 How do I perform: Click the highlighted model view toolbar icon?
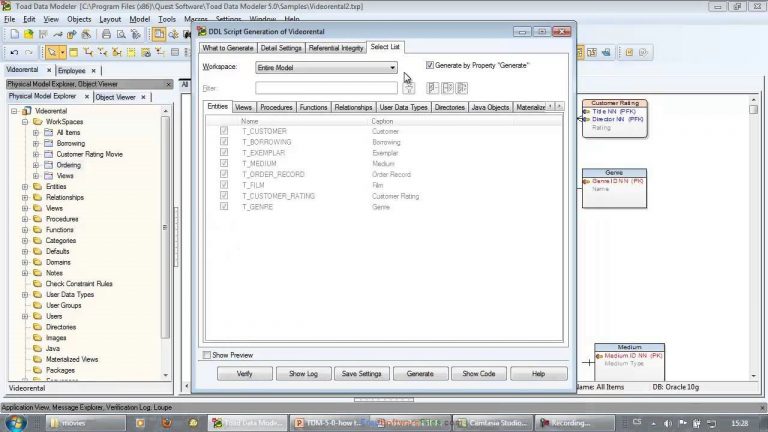(x=158, y=34)
